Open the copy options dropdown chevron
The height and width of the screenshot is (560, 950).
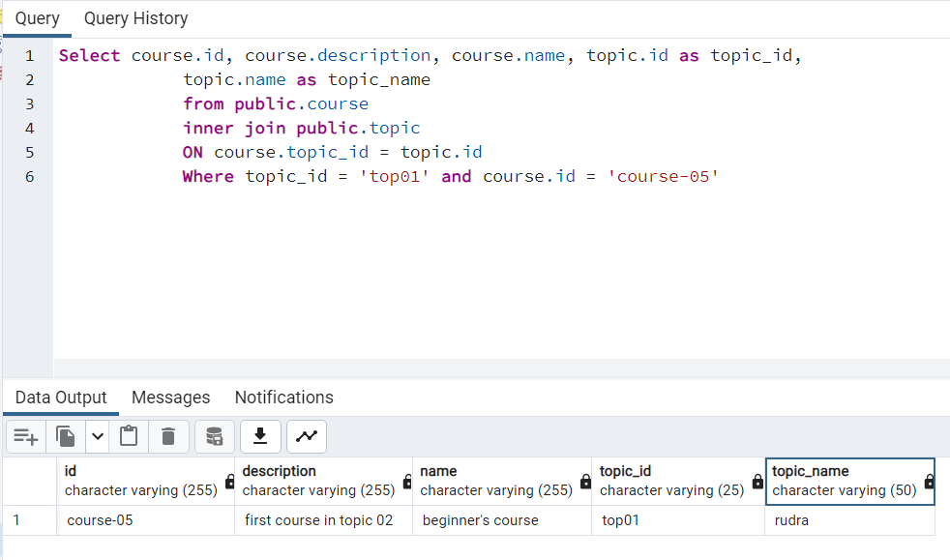point(97,436)
